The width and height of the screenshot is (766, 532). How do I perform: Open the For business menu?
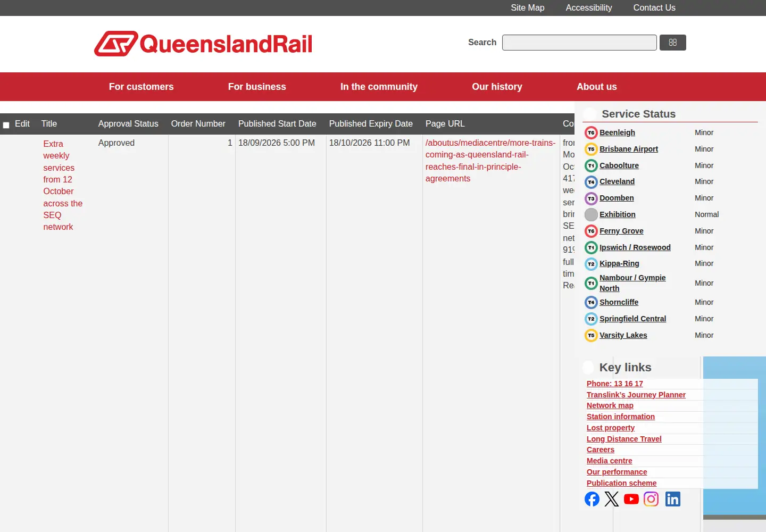(257, 87)
